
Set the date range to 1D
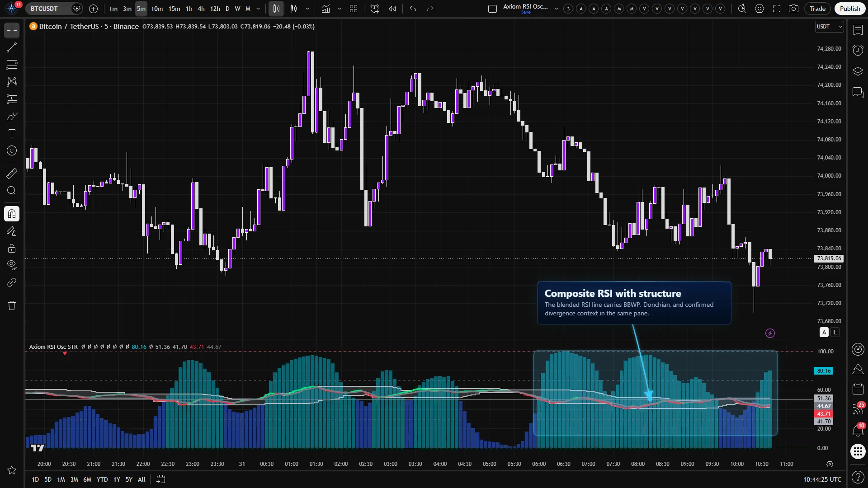point(35,479)
